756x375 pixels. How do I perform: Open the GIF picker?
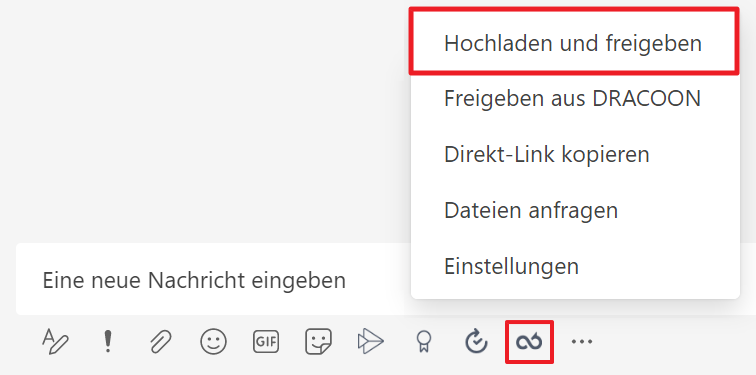266,342
